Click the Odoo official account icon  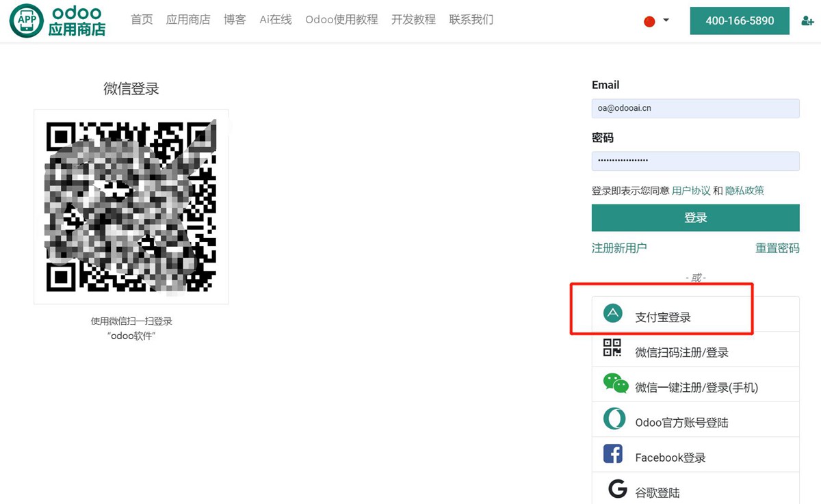[614, 419]
